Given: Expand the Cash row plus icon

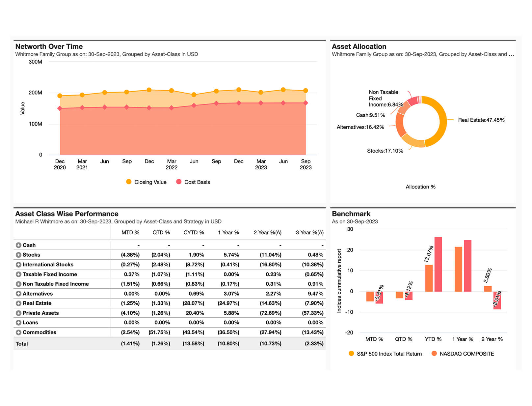Looking at the screenshot, I should click(18, 245).
